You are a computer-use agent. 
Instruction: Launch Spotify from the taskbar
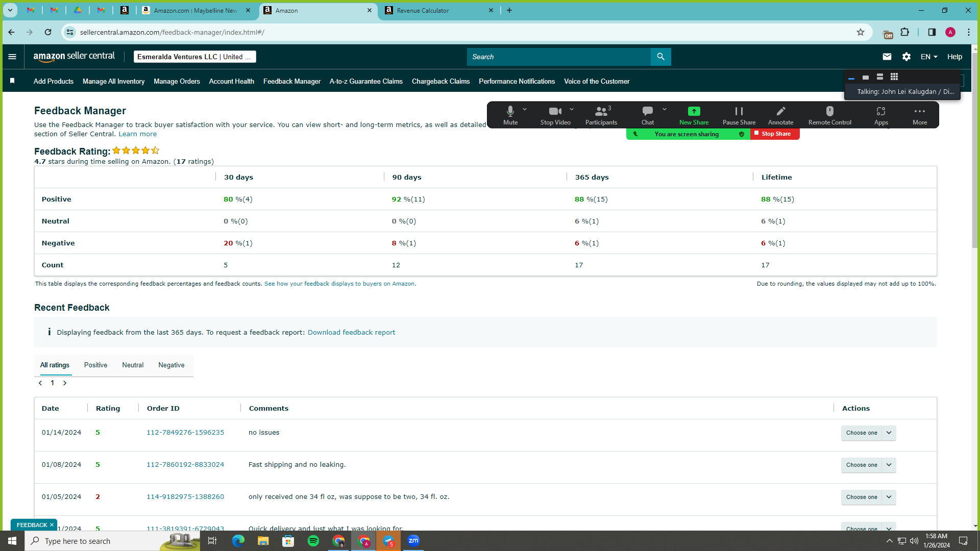(x=313, y=541)
